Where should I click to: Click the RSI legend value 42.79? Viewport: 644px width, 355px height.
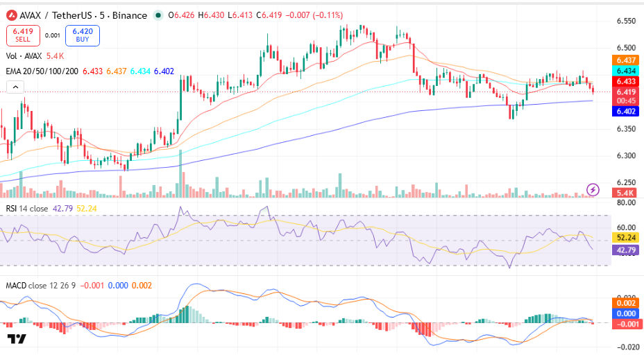pos(62,209)
